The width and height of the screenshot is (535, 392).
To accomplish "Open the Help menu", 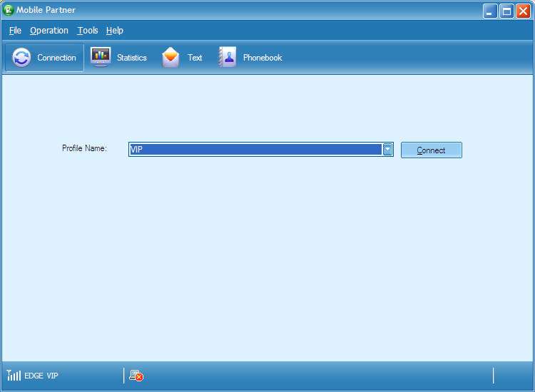I will (115, 31).
